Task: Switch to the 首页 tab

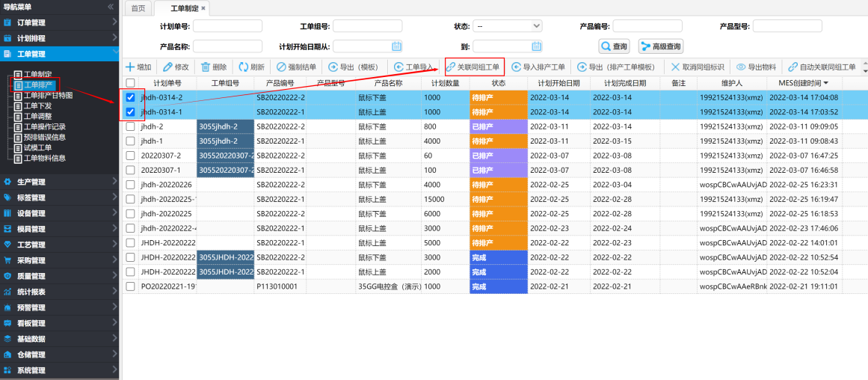Action: [x=138, y=8]
